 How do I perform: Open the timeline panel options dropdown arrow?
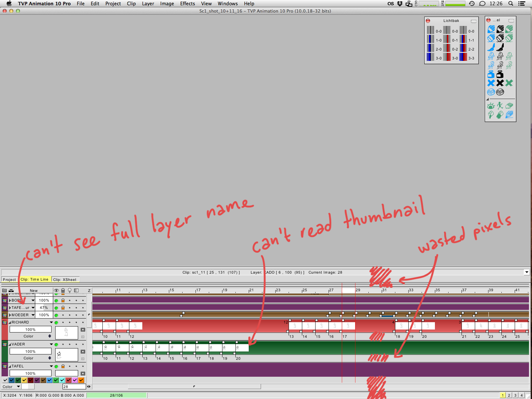point(527,272)
